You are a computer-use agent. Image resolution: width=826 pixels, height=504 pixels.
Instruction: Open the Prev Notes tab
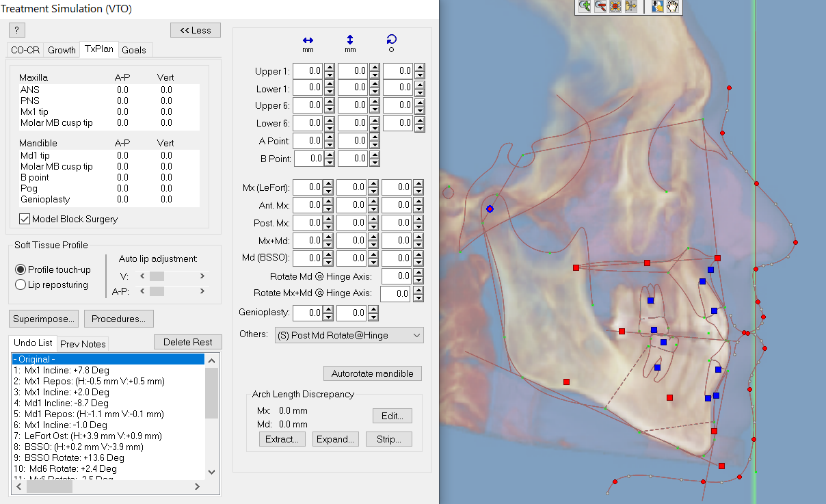click(82, 344)
